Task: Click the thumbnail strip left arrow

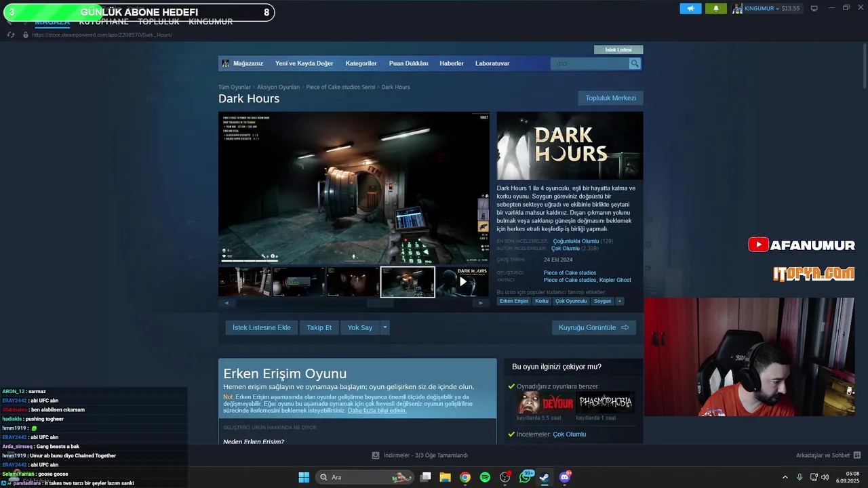Action: 226,303
